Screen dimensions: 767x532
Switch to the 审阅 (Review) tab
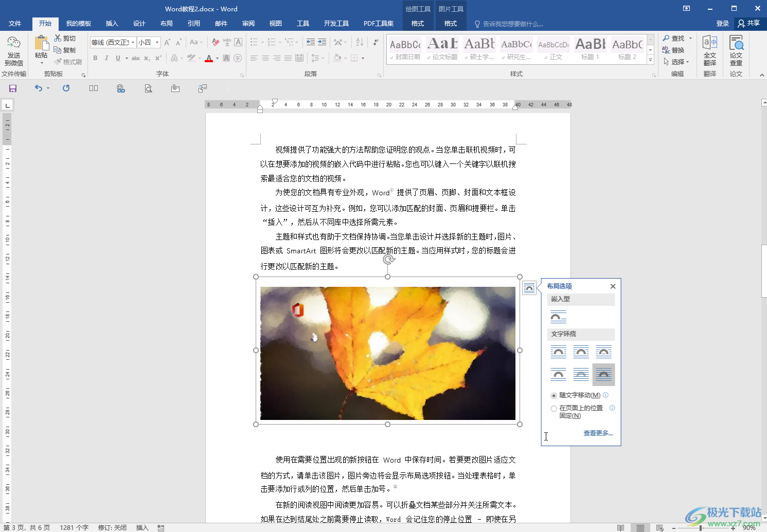[248, 24]
